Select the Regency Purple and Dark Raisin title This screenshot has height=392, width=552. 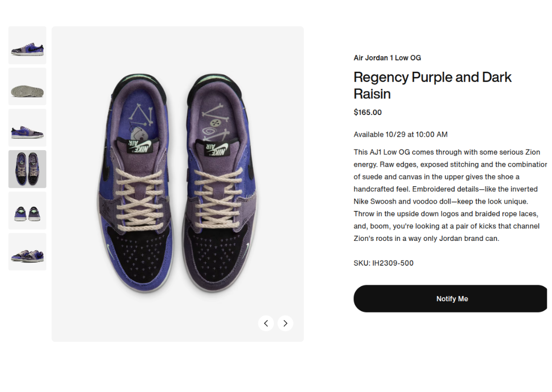coord(432,85)
